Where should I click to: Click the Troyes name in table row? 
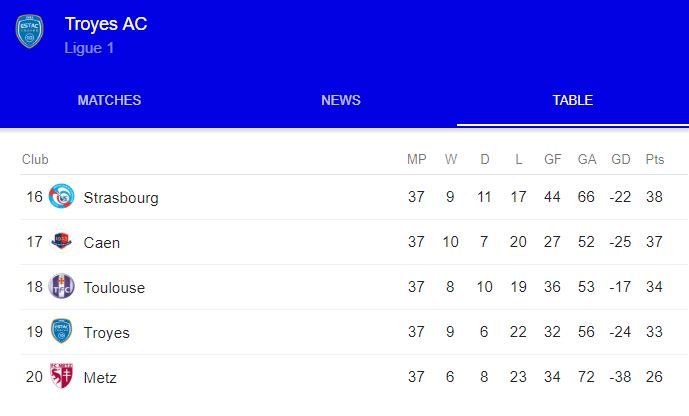point(106,333)
